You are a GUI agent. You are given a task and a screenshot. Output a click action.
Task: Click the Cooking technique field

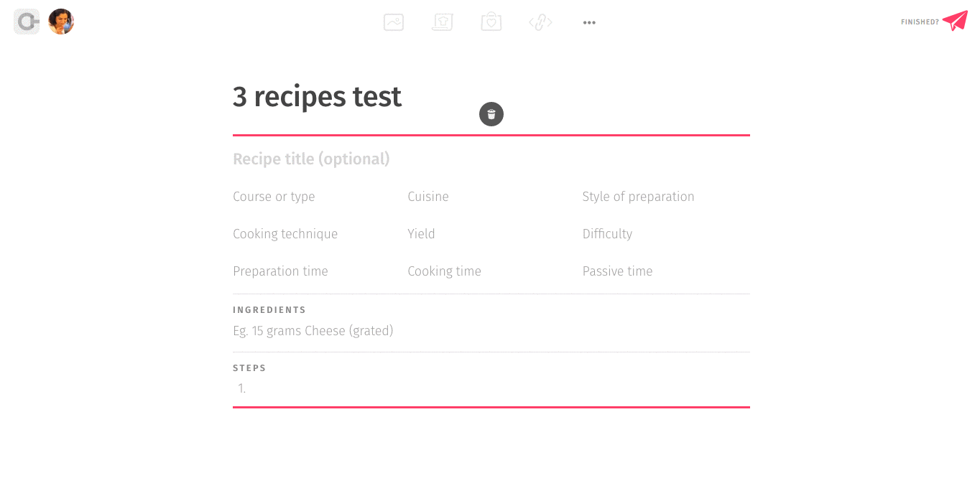tap(285, 234)
